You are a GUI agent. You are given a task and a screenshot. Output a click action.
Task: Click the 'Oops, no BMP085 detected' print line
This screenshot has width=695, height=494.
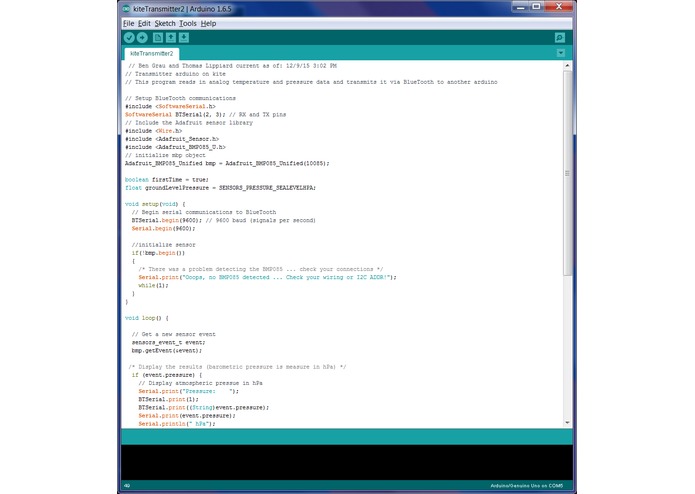pyautogui.click(x=267, y=277)
